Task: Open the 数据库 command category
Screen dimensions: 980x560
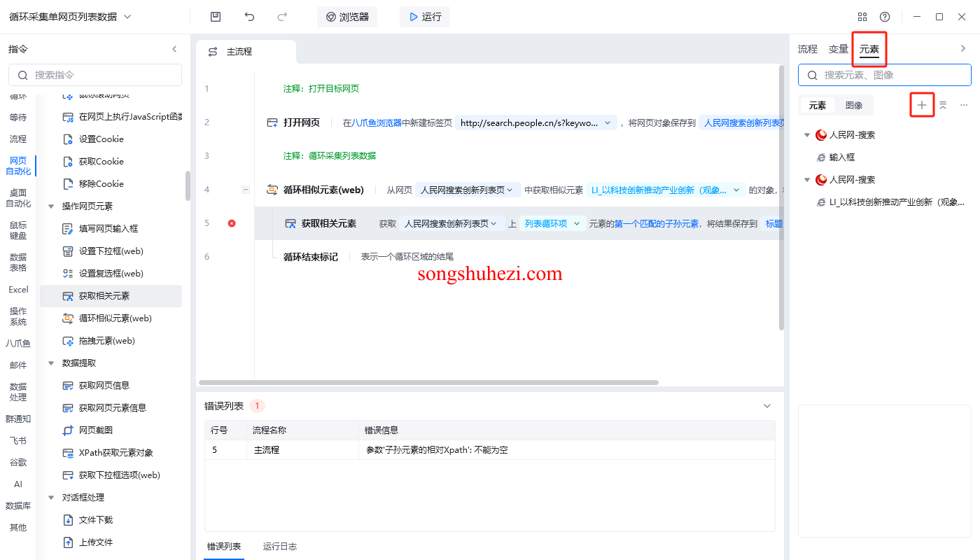Action: [18, 505]
